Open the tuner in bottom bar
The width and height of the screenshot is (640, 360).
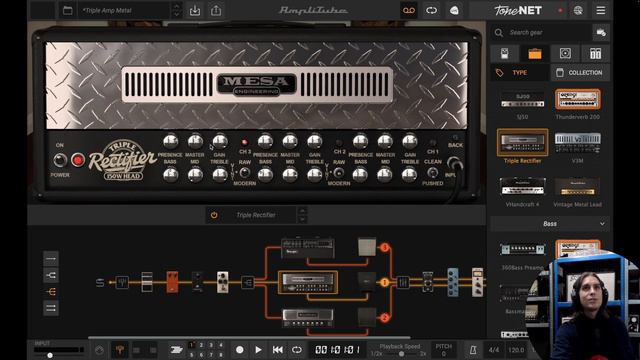tap(120, 350)
